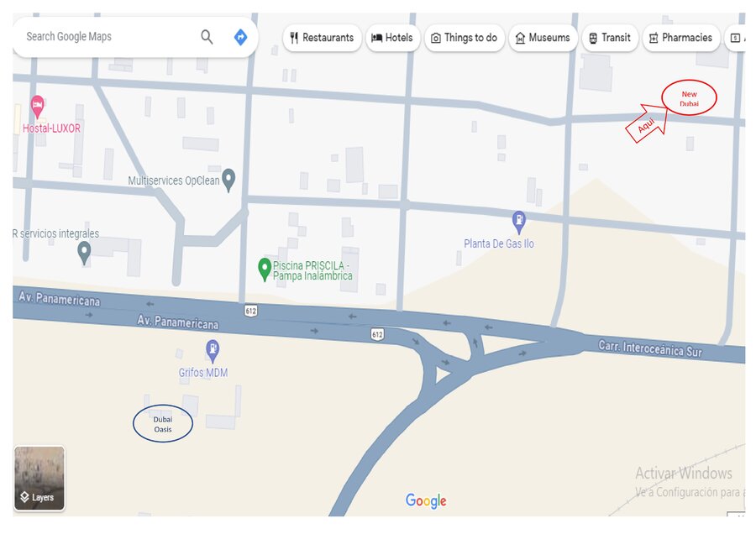
Task: Click the Multiservices OpClean map pin
Action: point(228,180)
